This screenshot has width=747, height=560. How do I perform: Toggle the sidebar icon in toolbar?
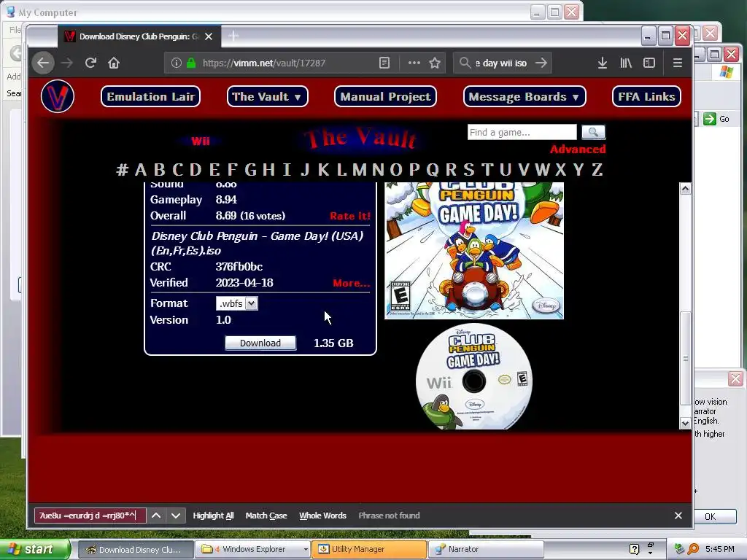(649, 63)
